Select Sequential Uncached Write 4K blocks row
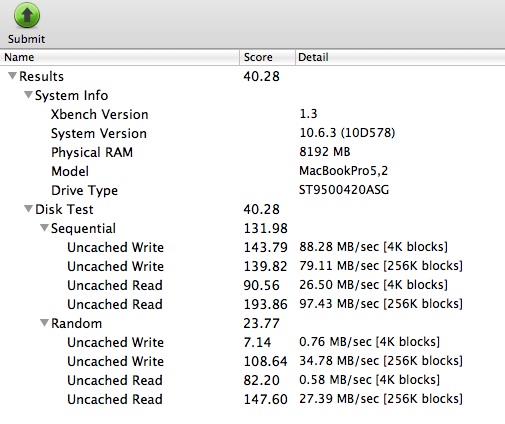Image resolution: width=505 pixels, height=424 pixels. [x=252, y=247]
